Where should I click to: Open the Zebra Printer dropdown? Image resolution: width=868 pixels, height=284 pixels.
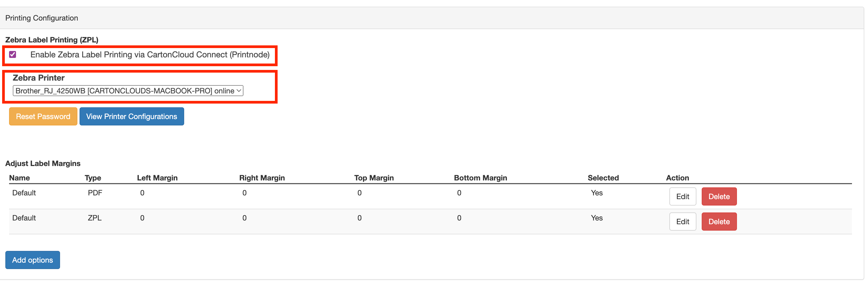128,91
